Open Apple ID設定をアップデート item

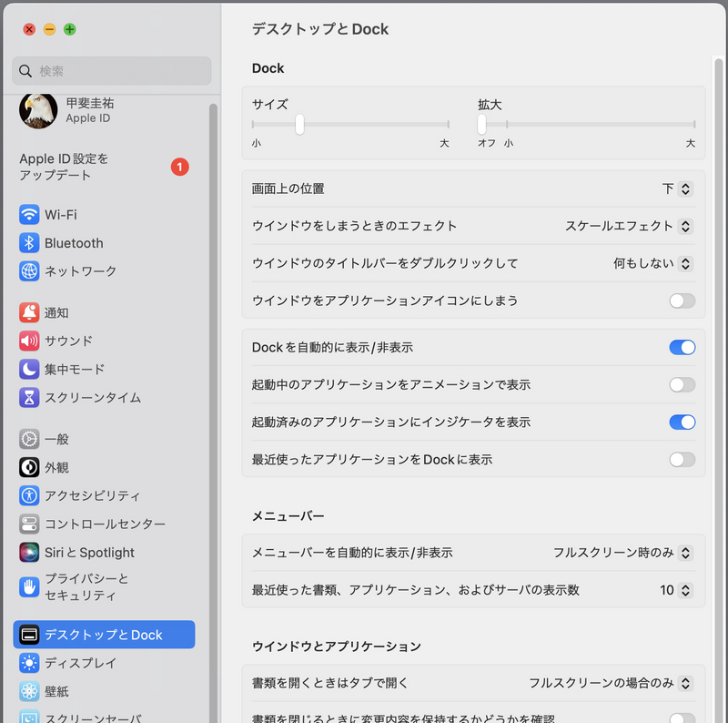[x=104, y=167]
